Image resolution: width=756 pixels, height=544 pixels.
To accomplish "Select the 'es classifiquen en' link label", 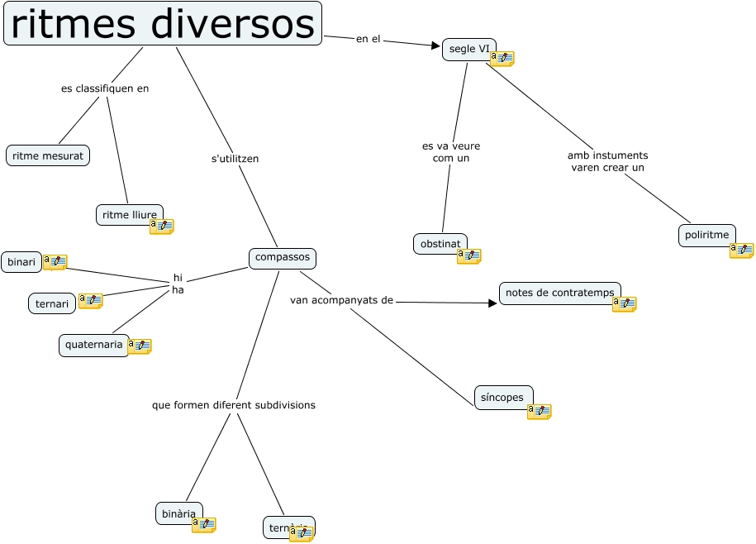I will pyautogui.click(x=105, y=88).
